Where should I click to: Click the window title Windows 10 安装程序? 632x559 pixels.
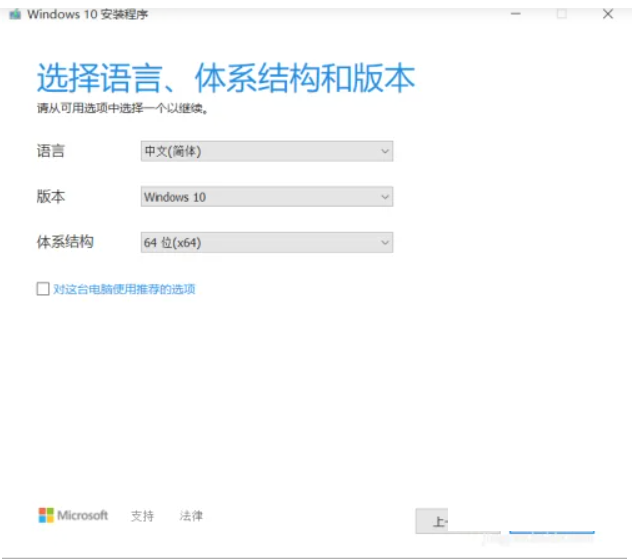[x=87, y=15]
